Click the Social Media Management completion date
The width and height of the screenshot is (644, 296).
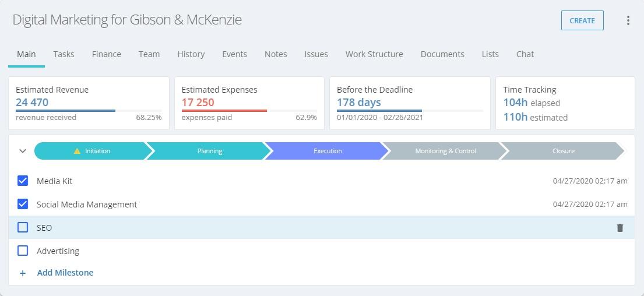tap(590, 204)
